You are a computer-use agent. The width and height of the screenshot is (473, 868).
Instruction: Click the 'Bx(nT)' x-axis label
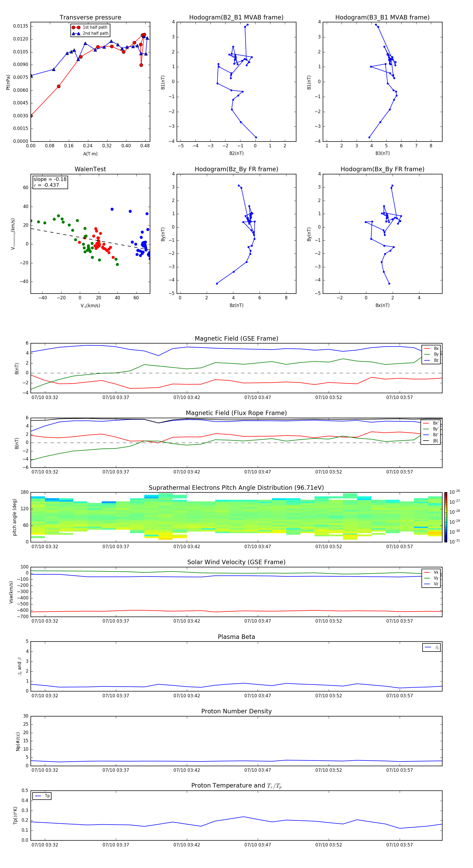pos(382,305)
